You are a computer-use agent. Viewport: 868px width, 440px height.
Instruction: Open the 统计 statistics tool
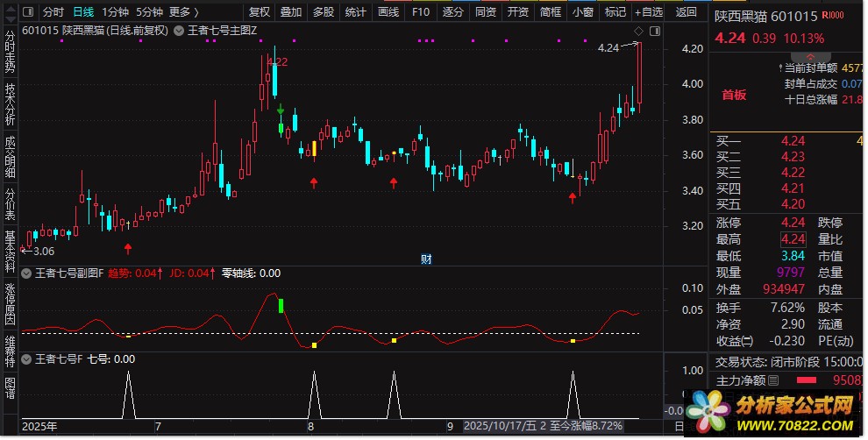coord(355,11)
